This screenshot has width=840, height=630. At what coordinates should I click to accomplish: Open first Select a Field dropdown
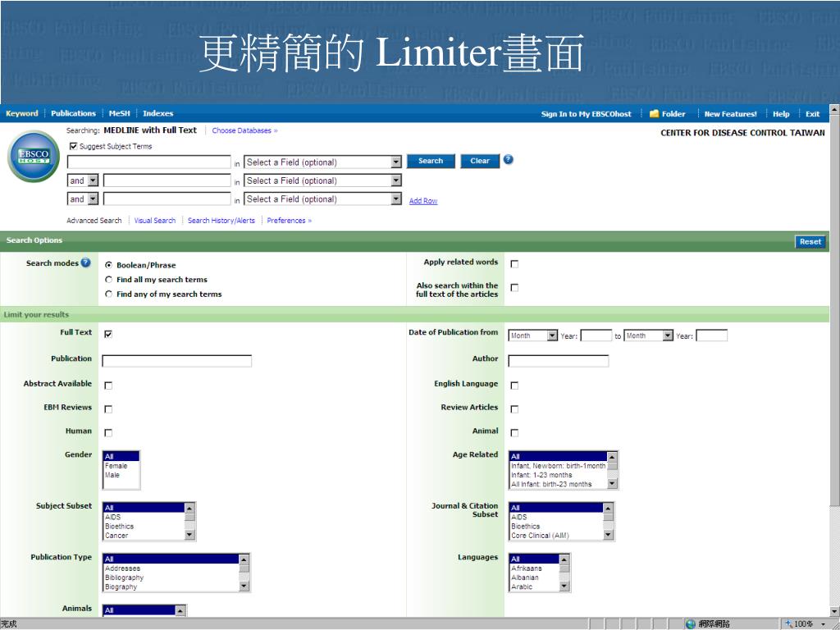pos(322,162)
